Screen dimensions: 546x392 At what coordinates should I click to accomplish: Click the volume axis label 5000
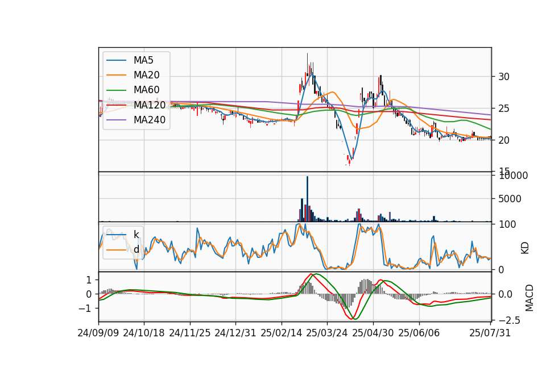pos(510,199)
